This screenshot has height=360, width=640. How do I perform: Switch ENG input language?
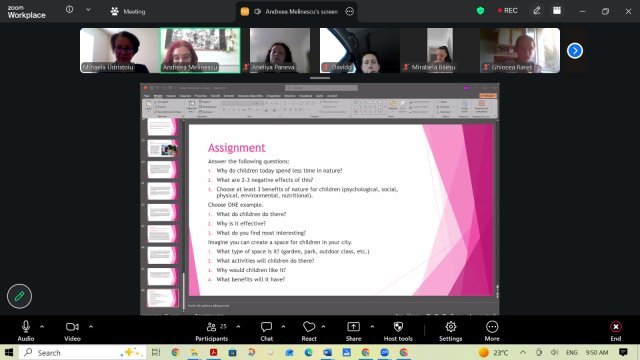[572, 352]
